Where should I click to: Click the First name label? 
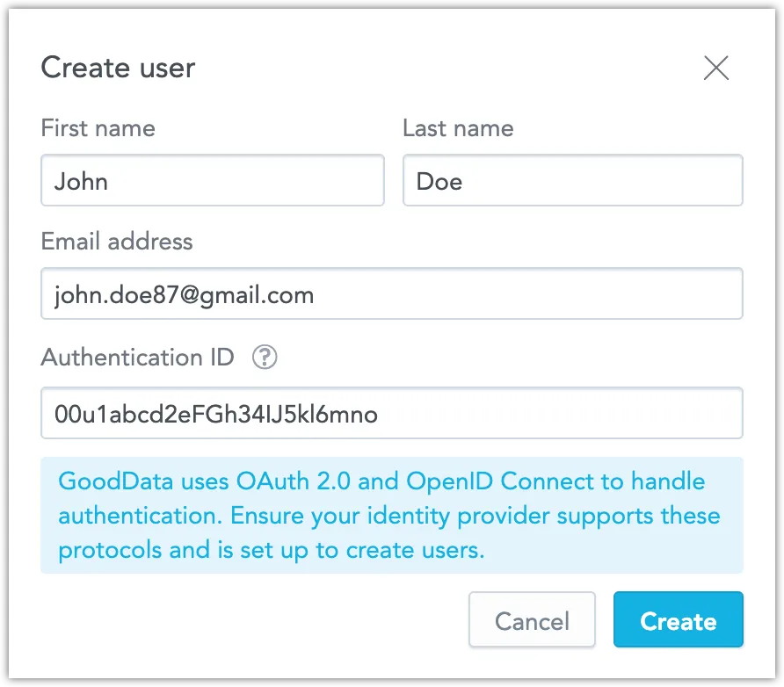(97, 128)
